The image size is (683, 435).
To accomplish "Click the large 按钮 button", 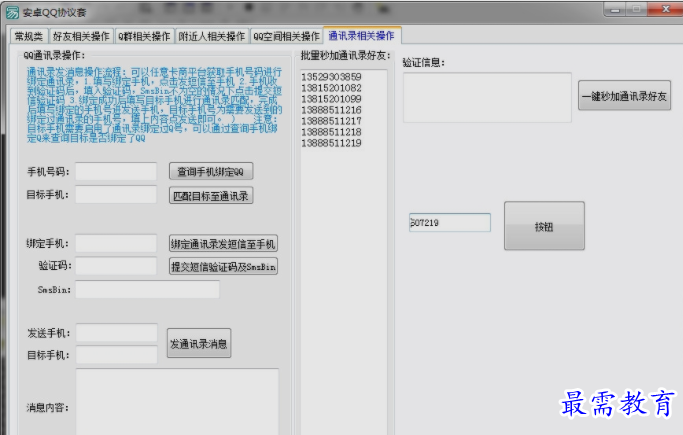I will pyautogui.click(x=544, y=226).
